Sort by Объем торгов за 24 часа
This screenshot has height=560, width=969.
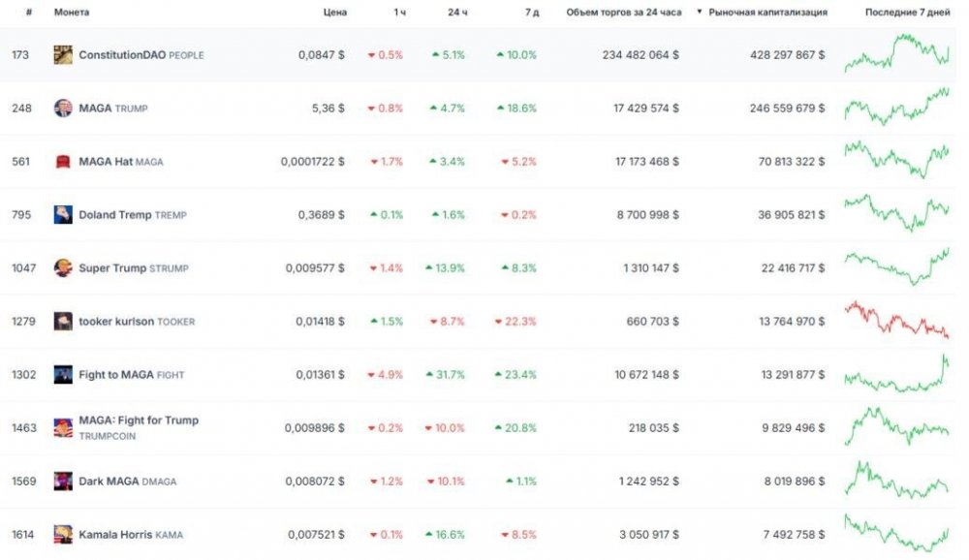[624, 13]
